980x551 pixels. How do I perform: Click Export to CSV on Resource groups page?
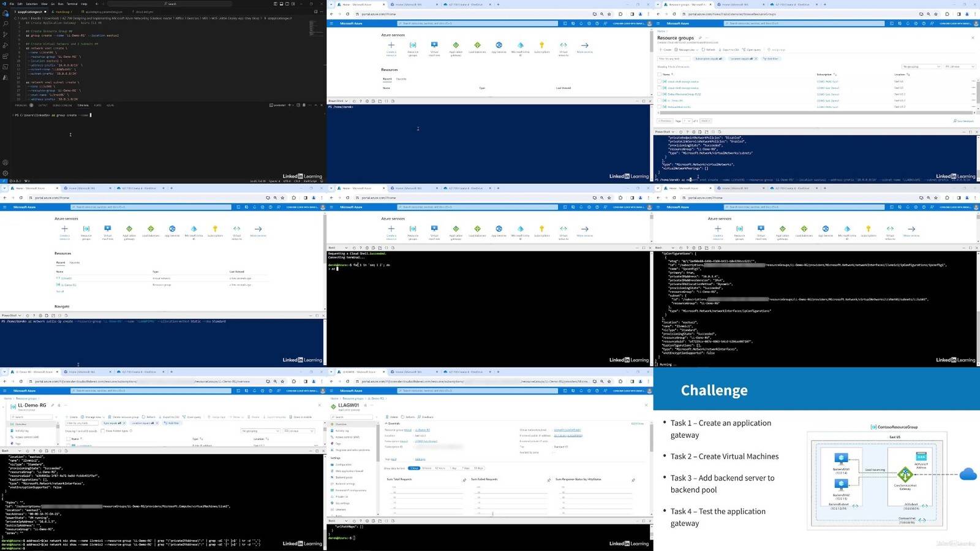[x=729, y=50]
